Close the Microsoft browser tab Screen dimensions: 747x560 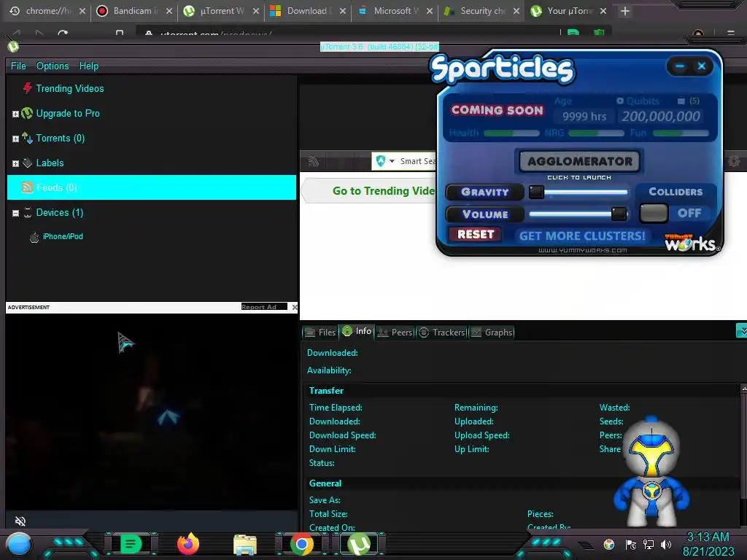429,11
